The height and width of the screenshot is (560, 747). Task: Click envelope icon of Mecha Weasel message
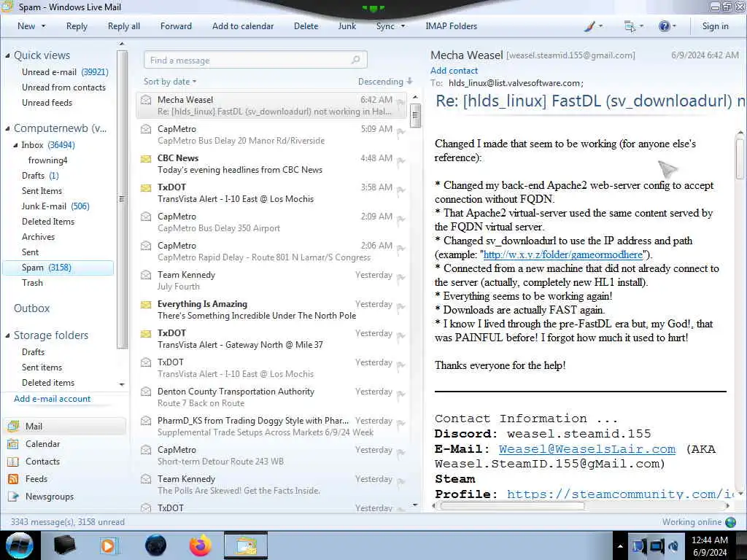(x=146, y=100)
